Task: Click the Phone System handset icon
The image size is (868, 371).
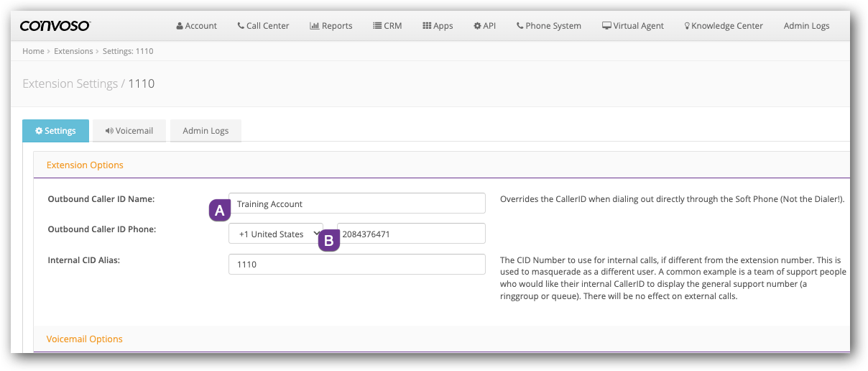Action: [520, 26]
